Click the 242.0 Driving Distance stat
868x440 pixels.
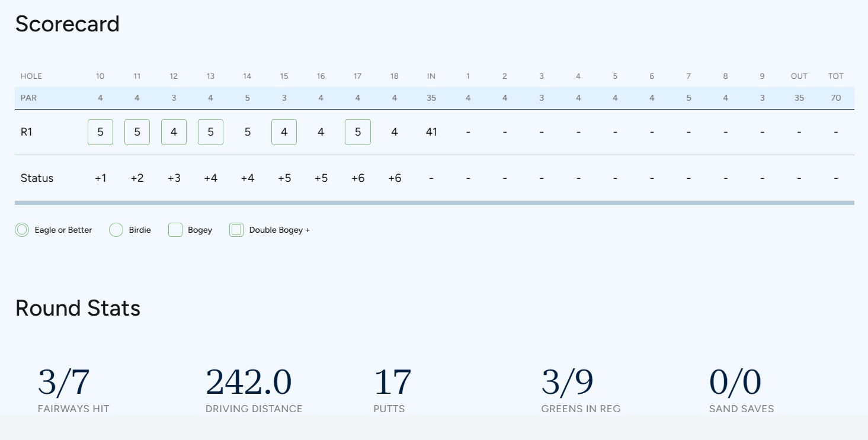pos(249,383)
